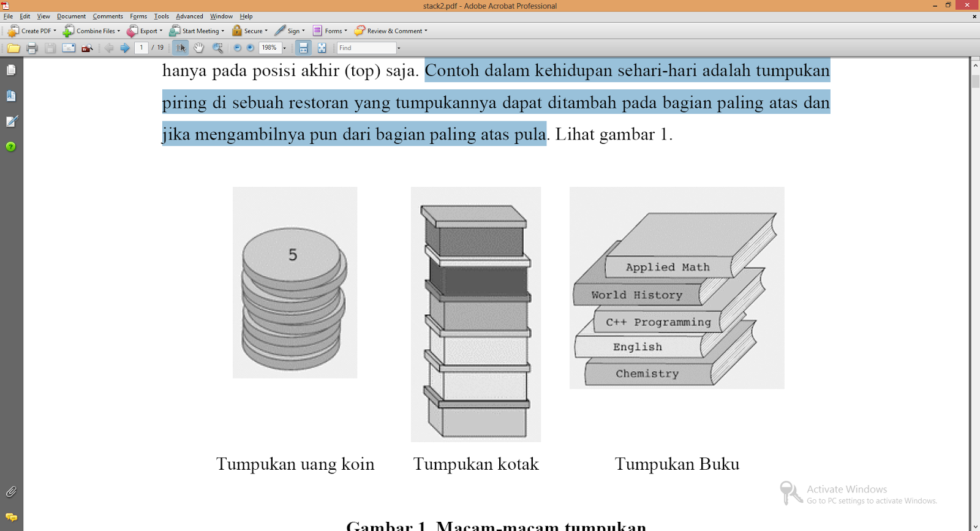Click the zoom value 198% field

point(270,48)
